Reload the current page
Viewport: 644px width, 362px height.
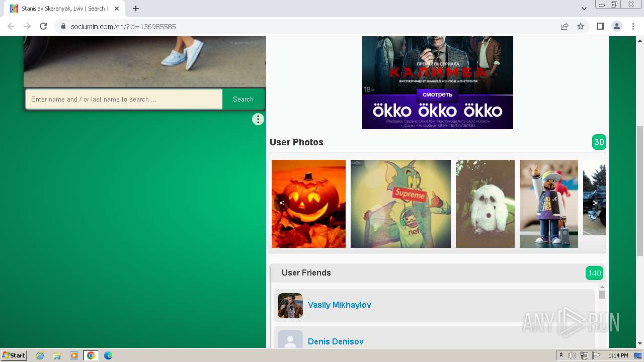43,26
